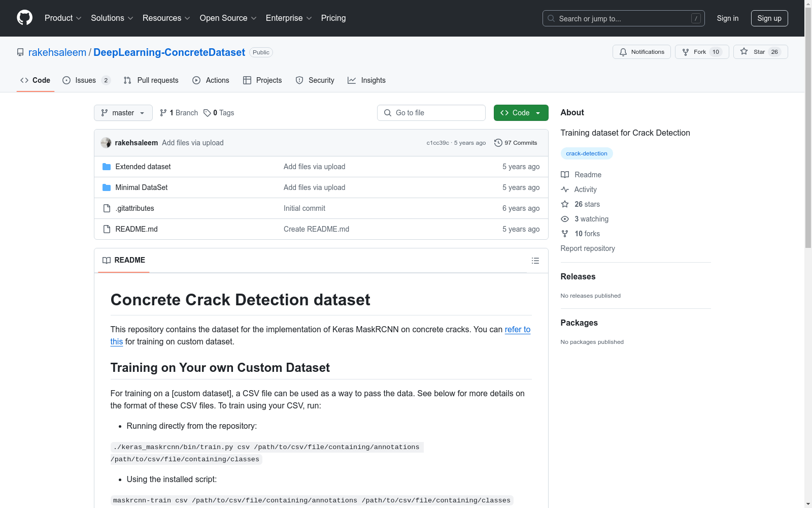Open the Security tab
812x508 pixels.
(x=315, y=80)
